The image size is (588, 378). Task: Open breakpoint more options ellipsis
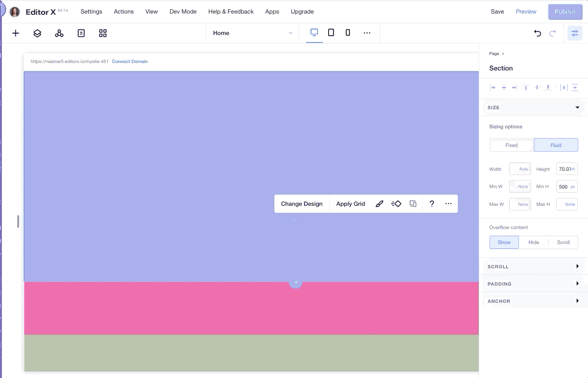pyautogui.click(x=367, y=33)
